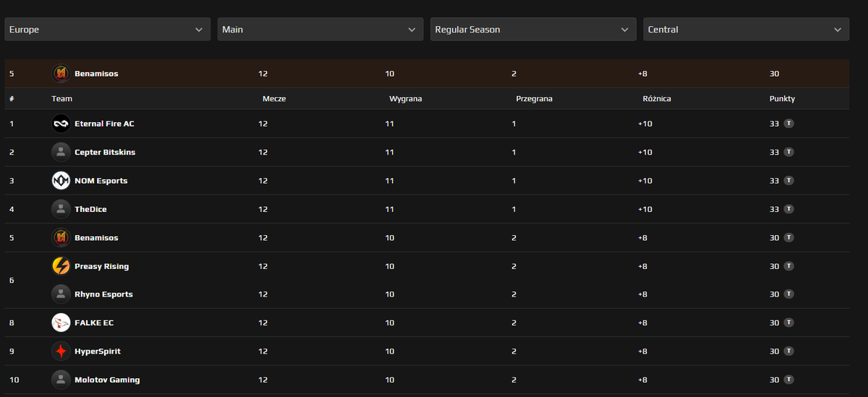Click the Rhyno Esports placeholder avatar
868x397 pixels.
(61, 294)
